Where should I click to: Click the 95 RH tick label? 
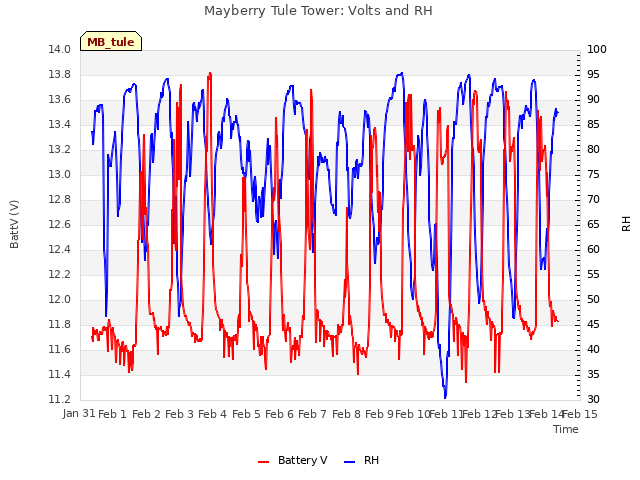click(593, 75)
